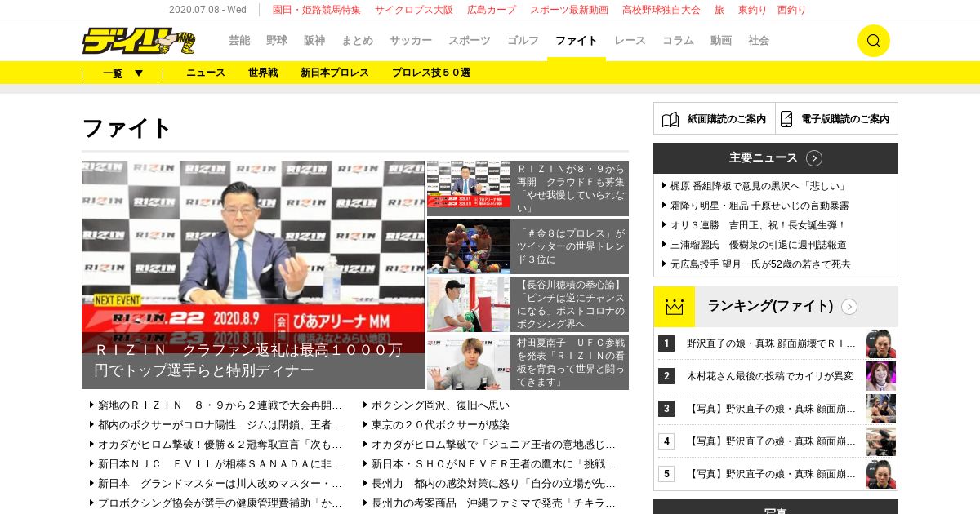Click the crown ranking icon

click(674, 307)
